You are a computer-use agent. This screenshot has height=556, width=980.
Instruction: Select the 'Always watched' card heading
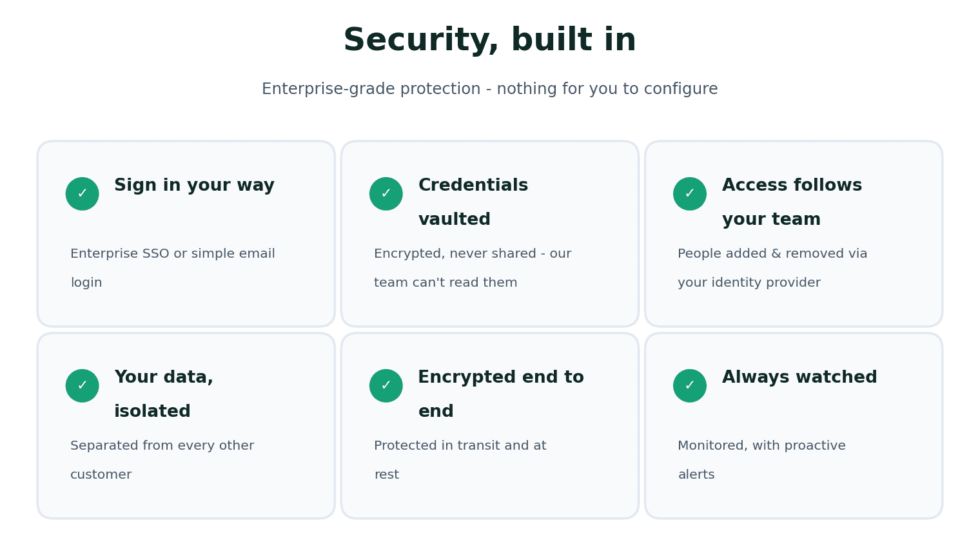coord(799,378)
